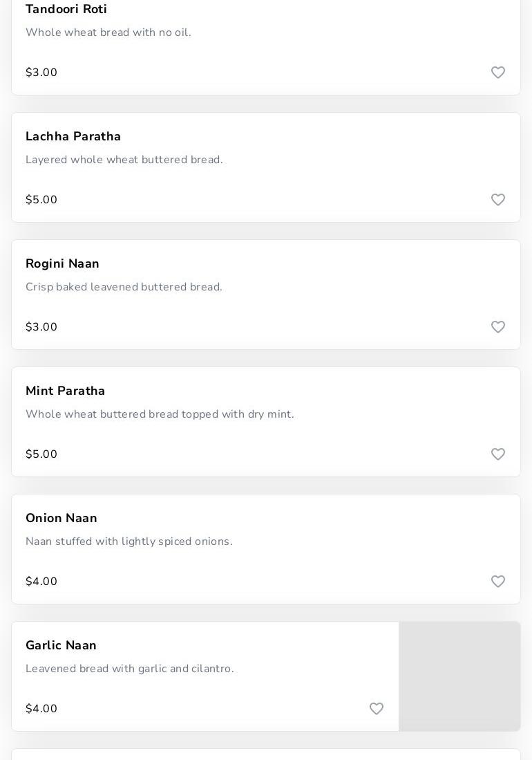The width and height of the screenshot is (532, 760).
Task: Toggle heart on Rogini Naan
Action: [x=498, y=327]
